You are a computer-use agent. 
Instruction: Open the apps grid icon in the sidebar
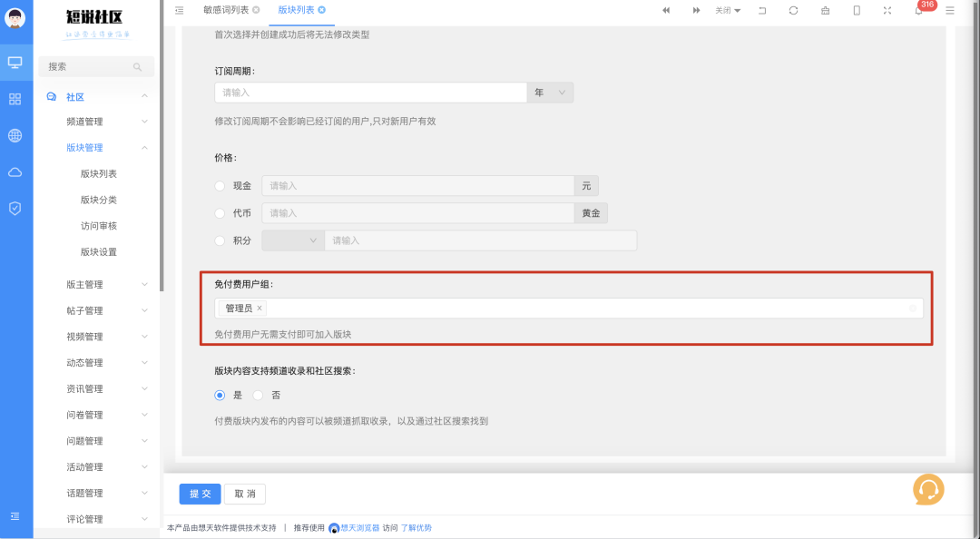(15, 99)
